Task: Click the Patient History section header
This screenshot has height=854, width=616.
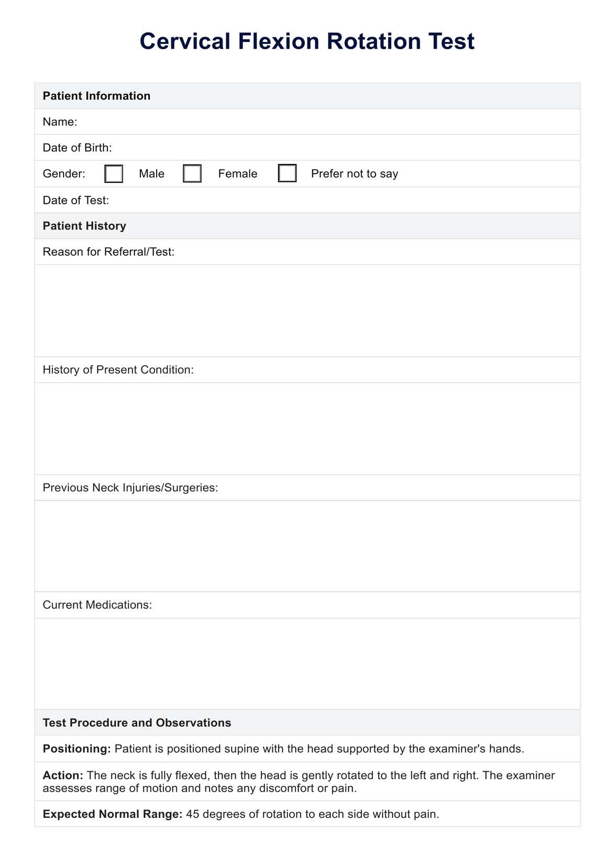Action: 84,226
